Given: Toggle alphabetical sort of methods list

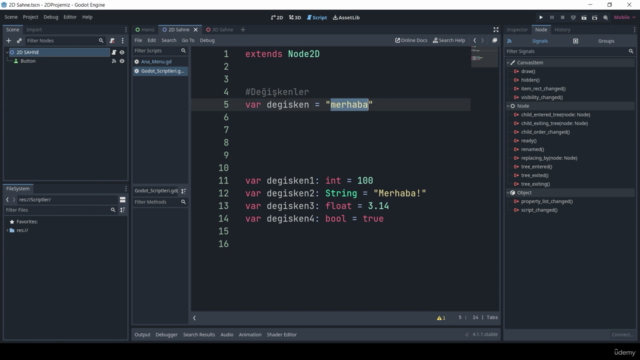Looking at the screenshot, I should tap(184, 191).
